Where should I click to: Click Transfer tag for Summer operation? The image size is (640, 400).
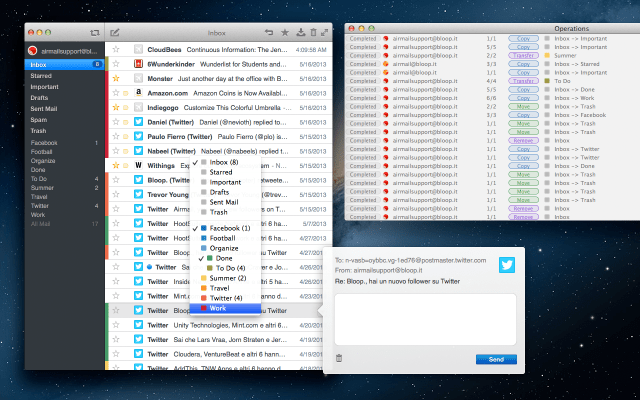(523, 56)
